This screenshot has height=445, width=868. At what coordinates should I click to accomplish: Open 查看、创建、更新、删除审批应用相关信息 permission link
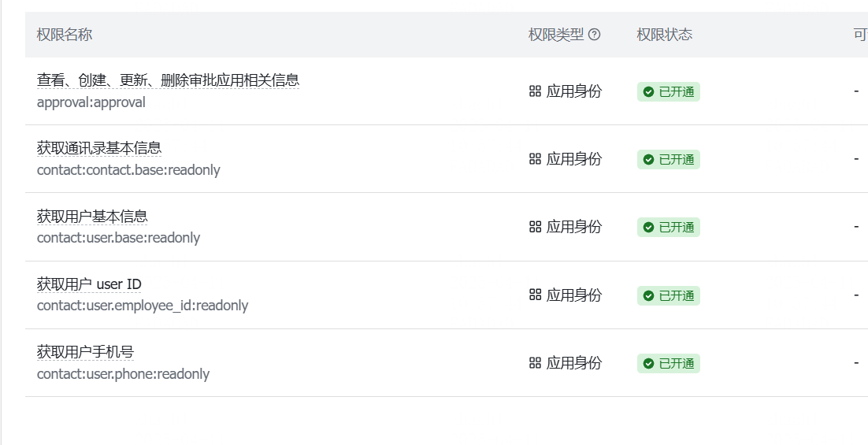(168, 80)
